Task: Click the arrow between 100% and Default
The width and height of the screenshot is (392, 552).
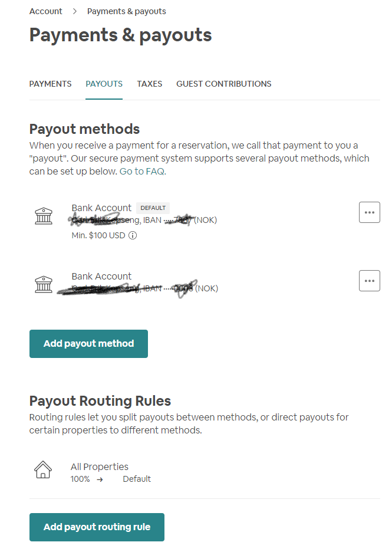Action: coord(99,479)
